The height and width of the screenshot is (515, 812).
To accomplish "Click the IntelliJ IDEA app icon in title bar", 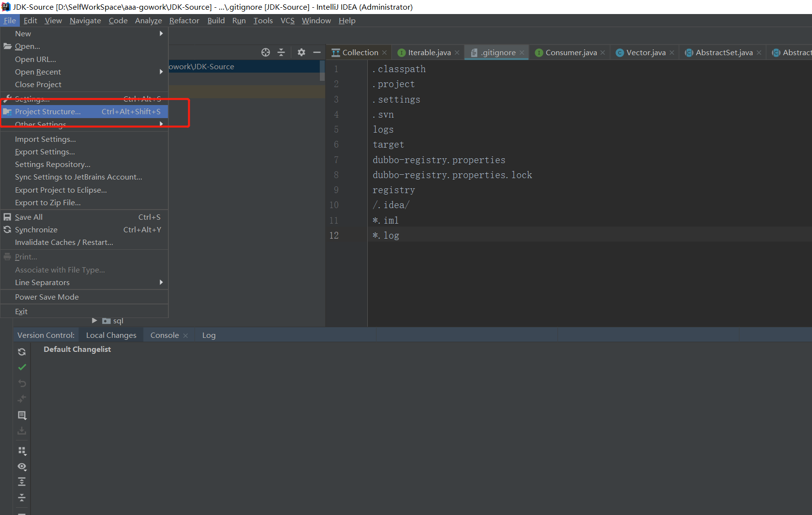I will point(6,7).
